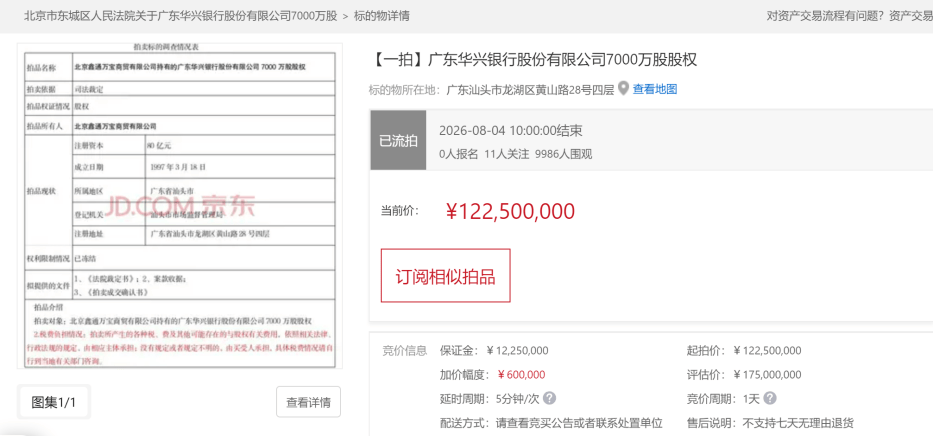
Task: Click the 保证金 value ¥12,250,000
Action: click(517, 351)
